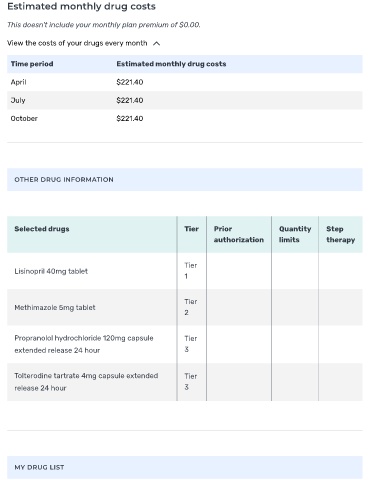Open the MY DRUG LIST section
The image size is (370, 480).
point(185,467)
